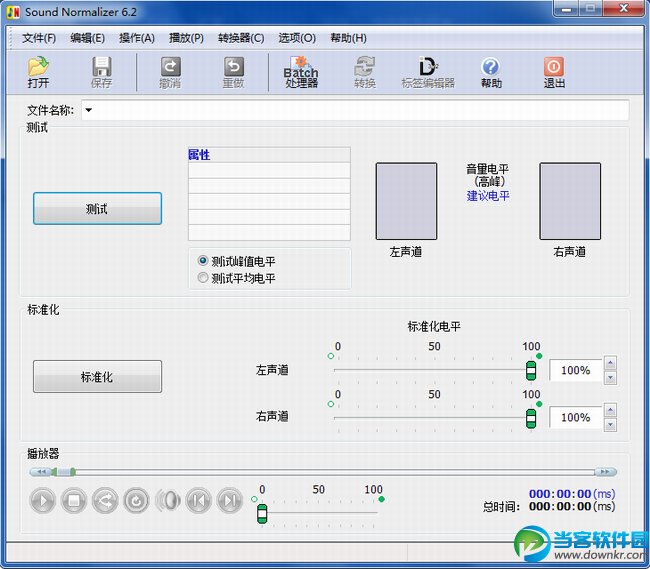Click the 转换 convert toolbar icon
The image size is (650, 569).
pyautogui.click(x=365, y=72)
